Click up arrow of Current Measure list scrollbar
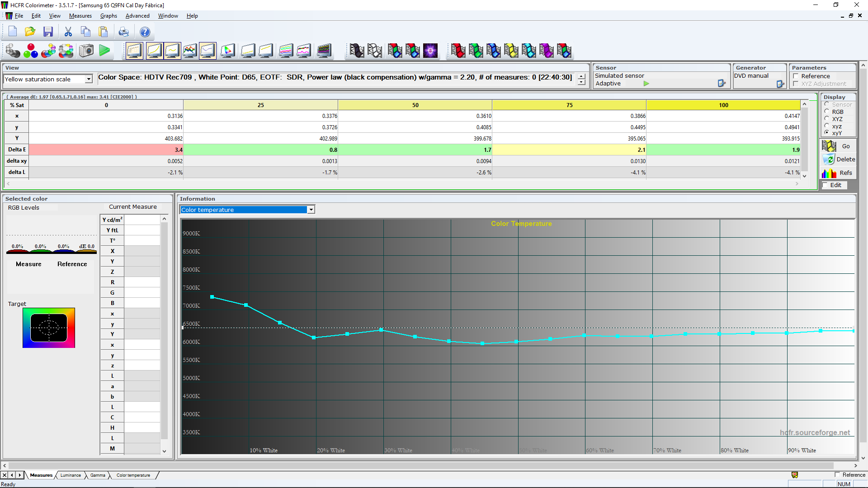Viewport: 868px width, 488px height. point(164,219)
